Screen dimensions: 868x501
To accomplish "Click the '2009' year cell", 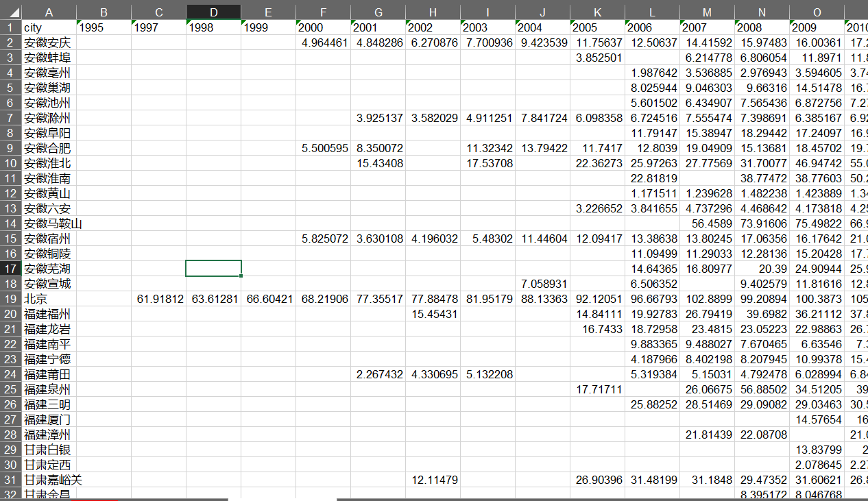I will [817, 27].
